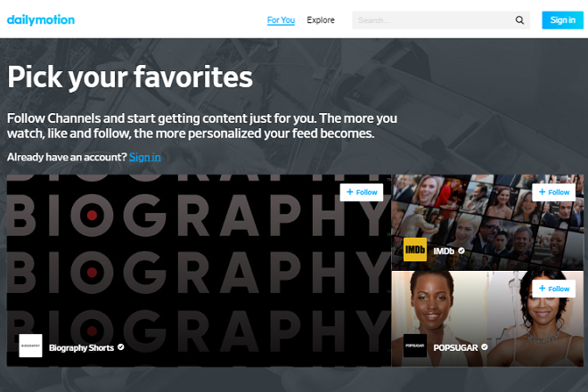Screen dimensions: 588x392
Task: Follow the IMDb channel
Action: [554, 192]
